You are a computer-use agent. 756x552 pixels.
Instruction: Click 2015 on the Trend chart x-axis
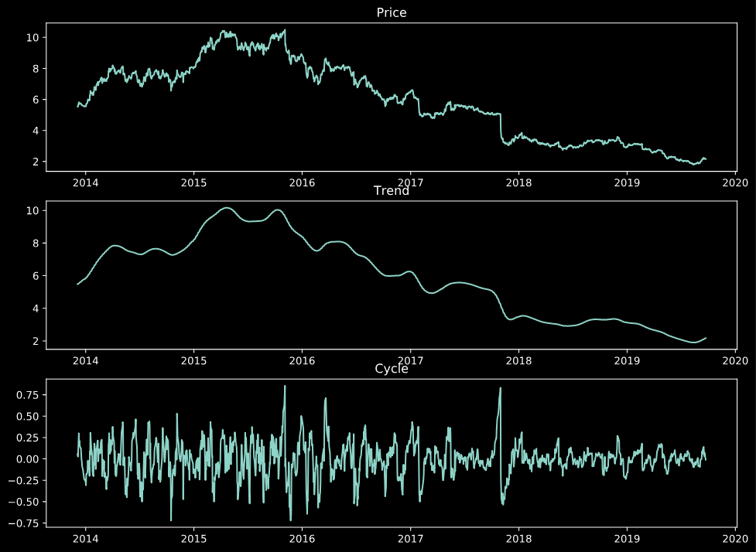point(193,361)
